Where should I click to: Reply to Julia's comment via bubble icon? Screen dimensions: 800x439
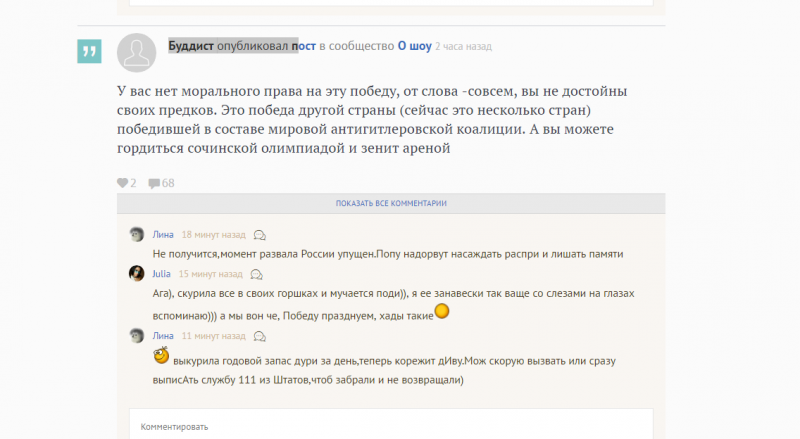click(257, 275)
